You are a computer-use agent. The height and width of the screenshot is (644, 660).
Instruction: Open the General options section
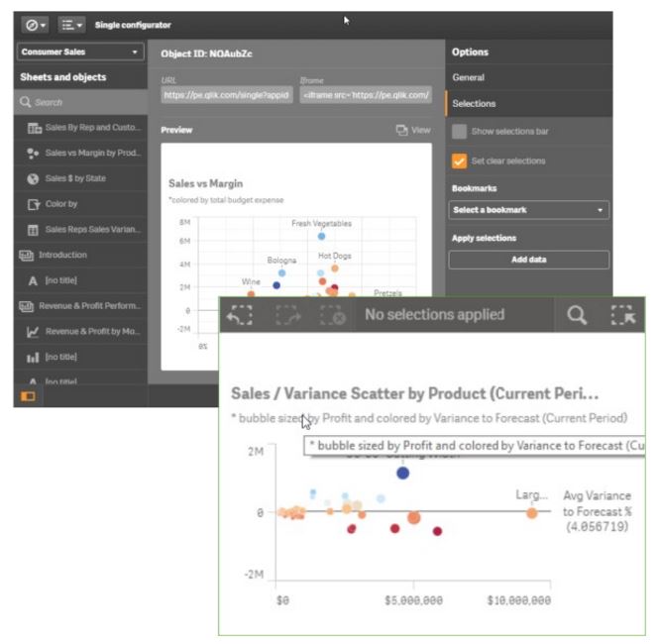pos(529,77)
